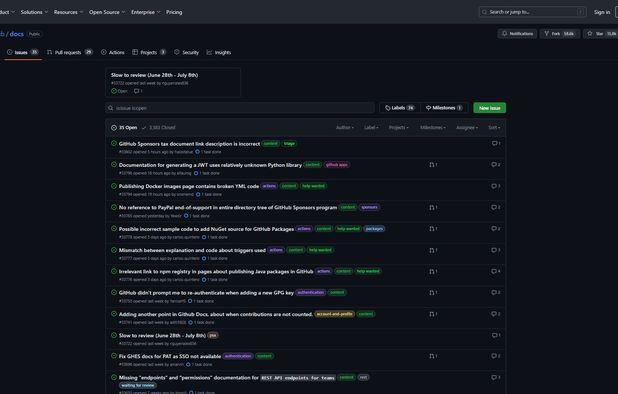Open comments on Missing endpoints documentation issue

496,377
